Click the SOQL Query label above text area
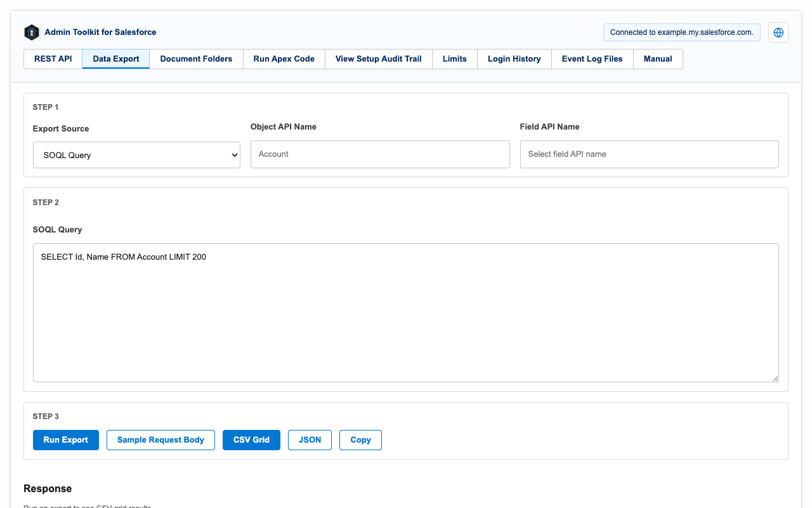812x508 pixels. click(57, 229)
